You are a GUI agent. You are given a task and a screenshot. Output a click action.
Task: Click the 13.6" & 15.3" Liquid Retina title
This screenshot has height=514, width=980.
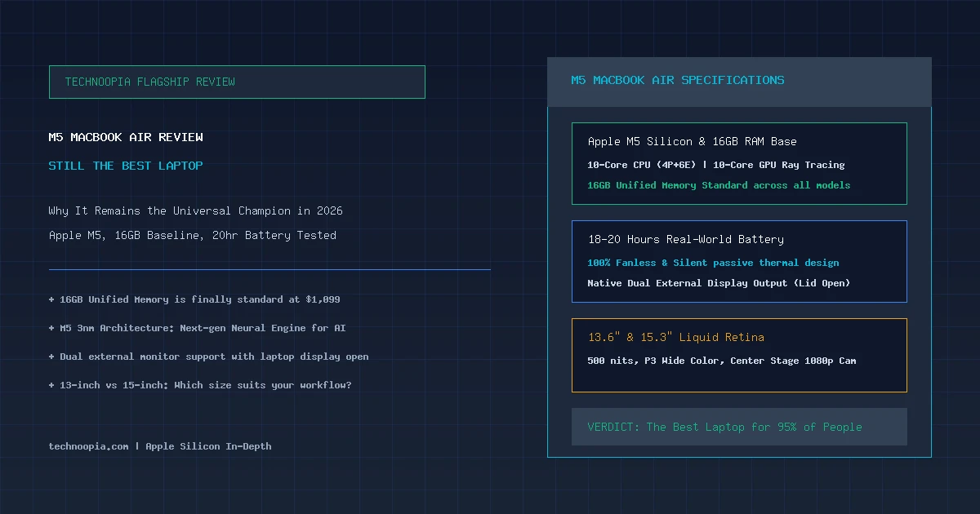pos(676,337)
